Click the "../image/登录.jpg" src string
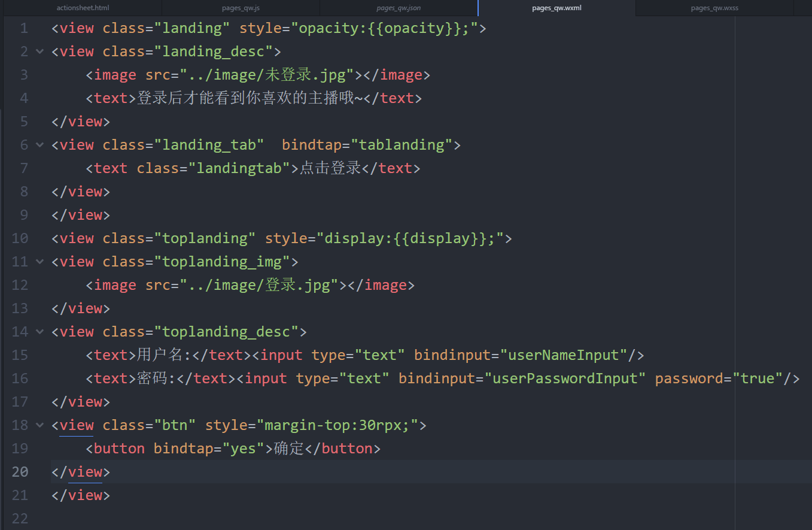 (x=259, y=285)
